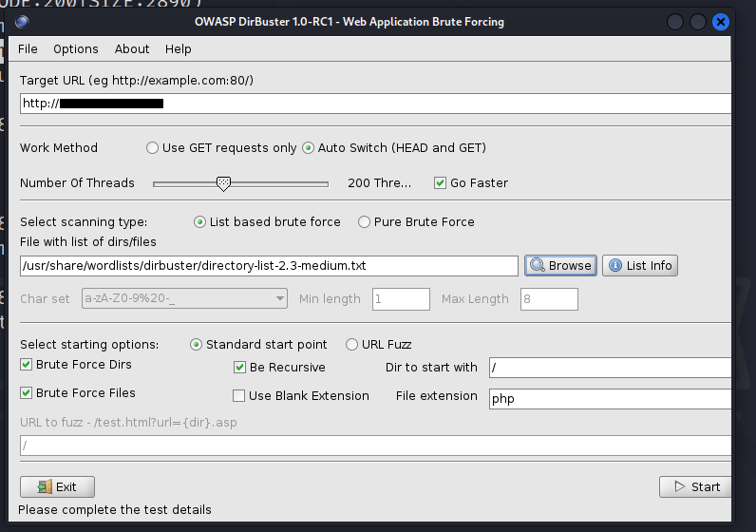Select Use GET requests only

pos(153,148)
